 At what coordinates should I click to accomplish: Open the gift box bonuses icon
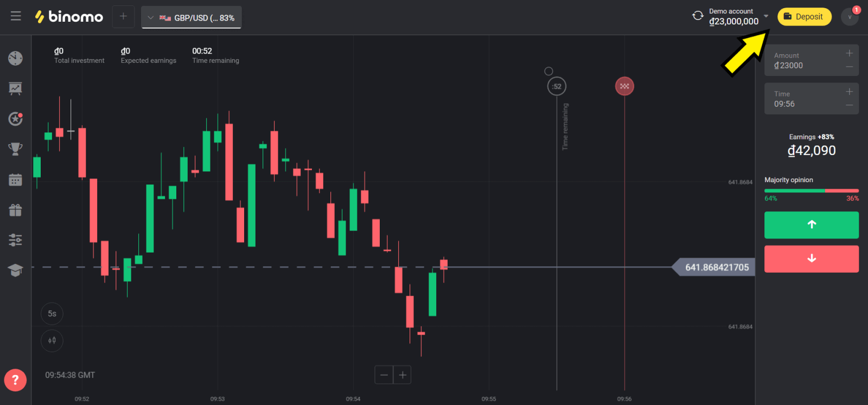pos(15,210)
